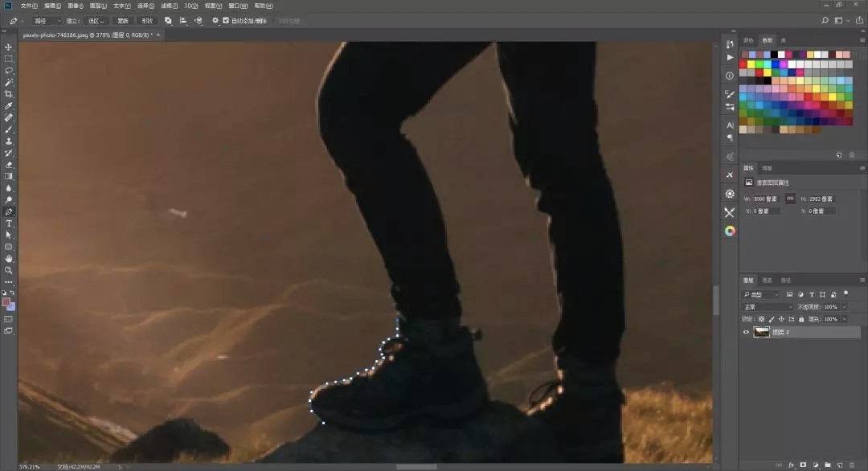Image resolution: width=868 pixels, height=471 pixels.
Task: Click the 形状 button in options bar
Action: point(147,20)
